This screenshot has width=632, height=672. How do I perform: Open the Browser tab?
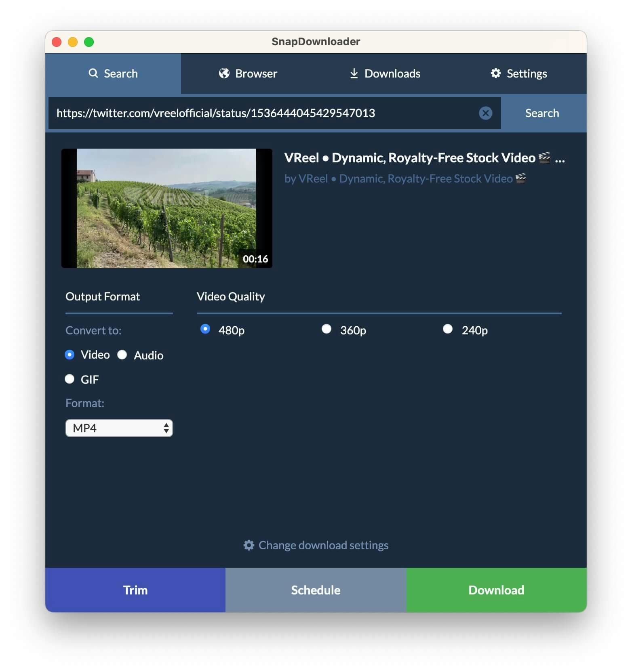(248, 73)
